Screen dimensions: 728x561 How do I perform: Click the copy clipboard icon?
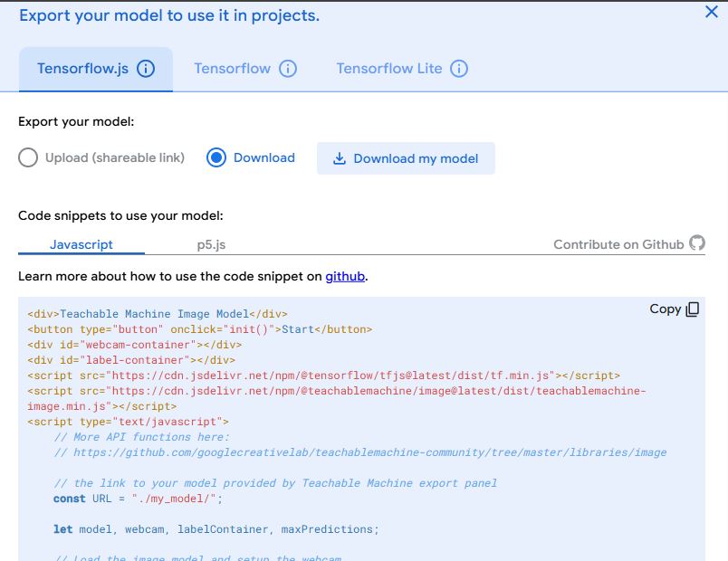pyautogui.click(x=693, y=309)
